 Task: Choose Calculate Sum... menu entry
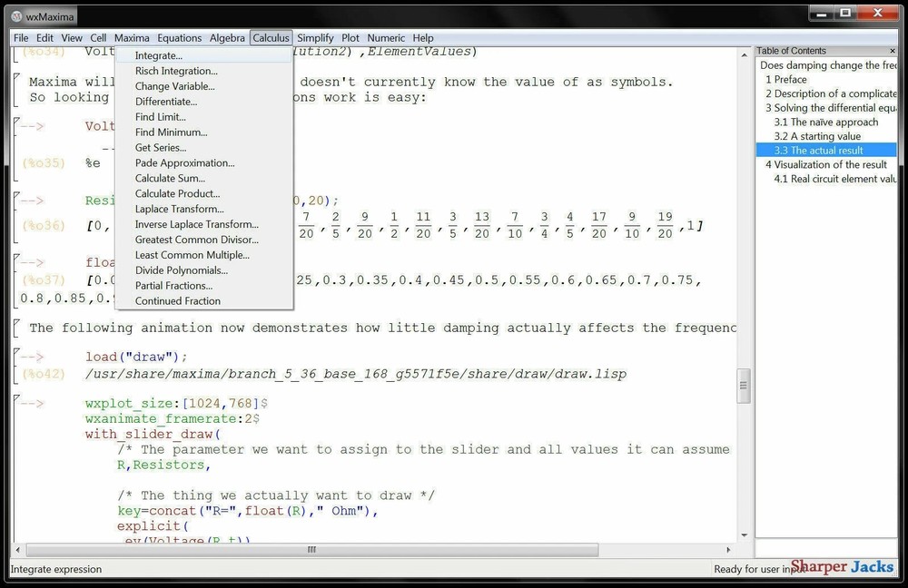[x=203, y=178]
